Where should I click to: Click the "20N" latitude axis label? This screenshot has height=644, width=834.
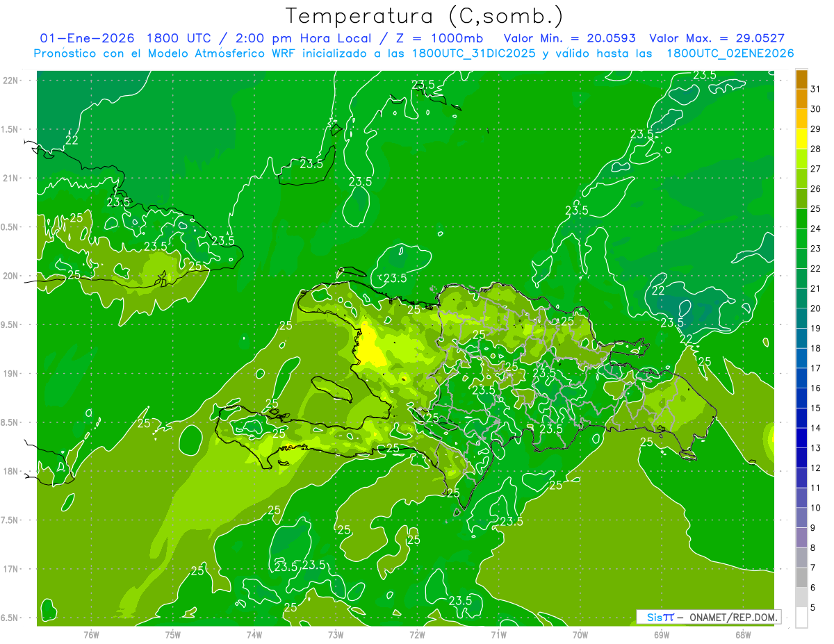tap(11, 276)
